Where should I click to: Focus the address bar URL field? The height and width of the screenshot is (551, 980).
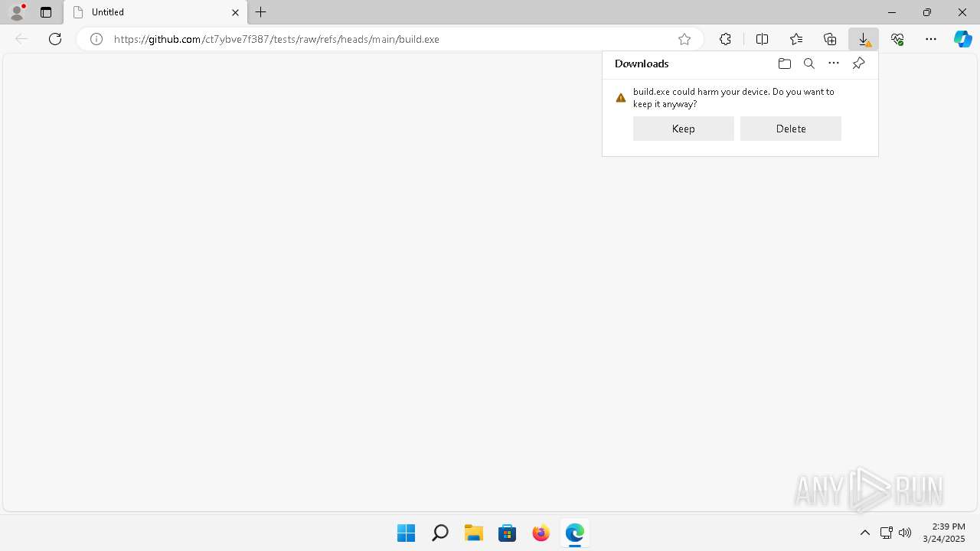390,39
